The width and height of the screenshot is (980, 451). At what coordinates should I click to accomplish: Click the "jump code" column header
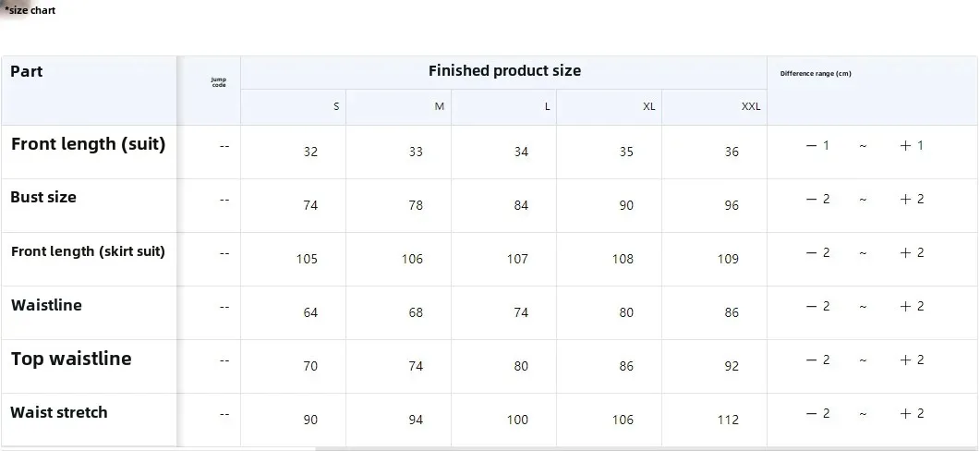(219, 82)
